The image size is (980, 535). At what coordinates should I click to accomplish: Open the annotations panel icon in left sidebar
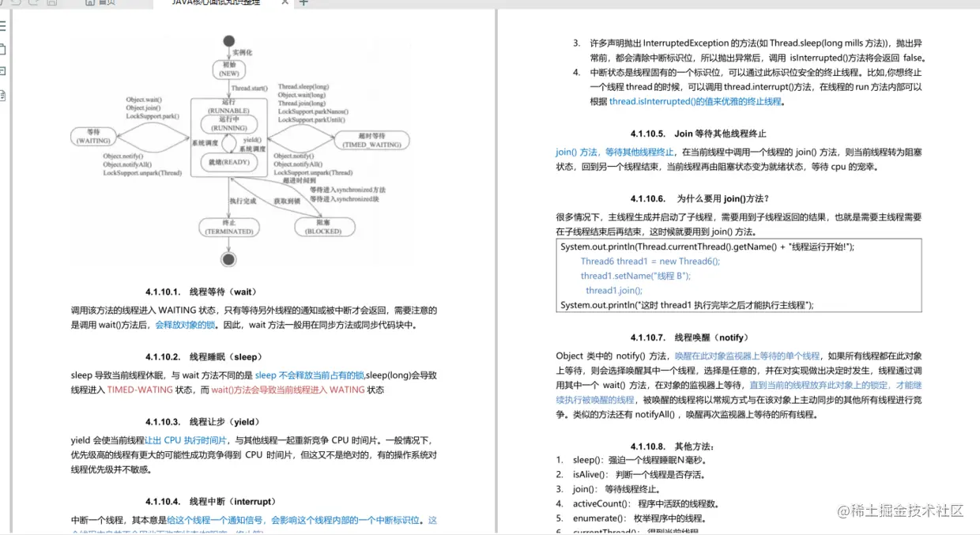[2, 72]
